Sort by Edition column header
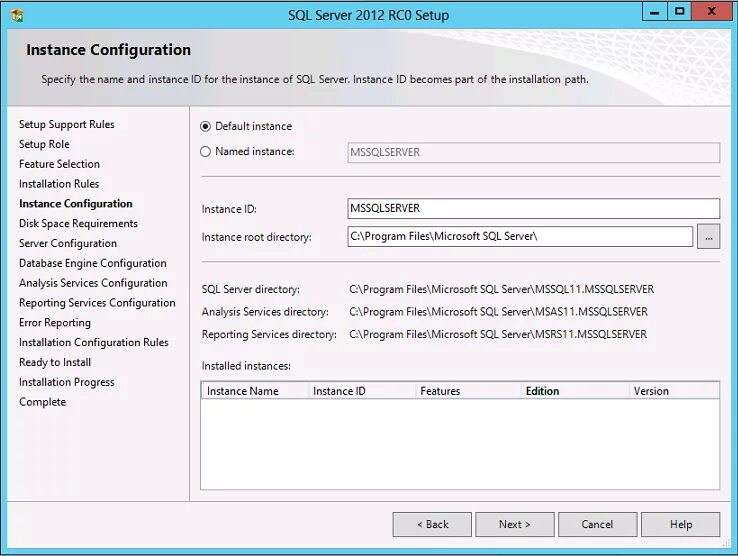 point(575,391)
